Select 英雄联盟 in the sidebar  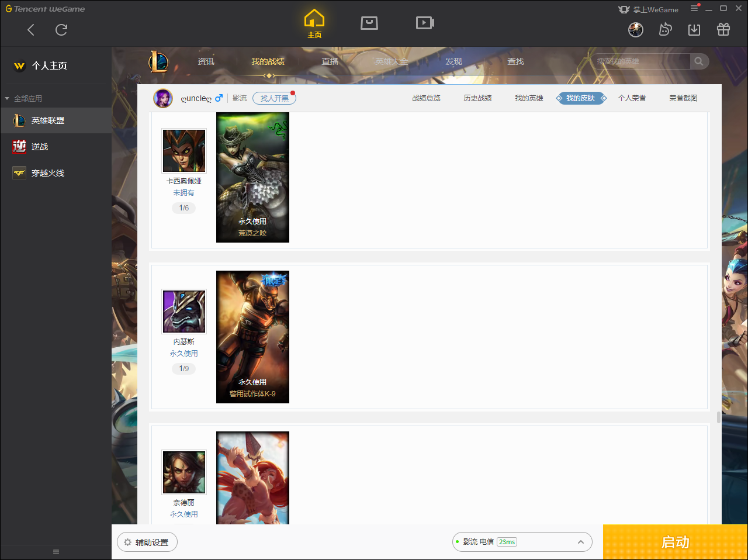(56, 120)
